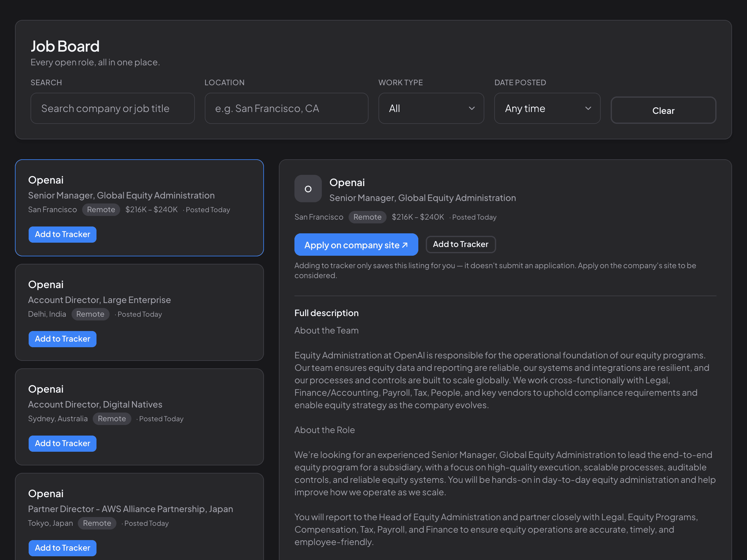Click the Remote tag on Delhi, India listing
This screenshot has width=747, height=560.
coord(90,314)
